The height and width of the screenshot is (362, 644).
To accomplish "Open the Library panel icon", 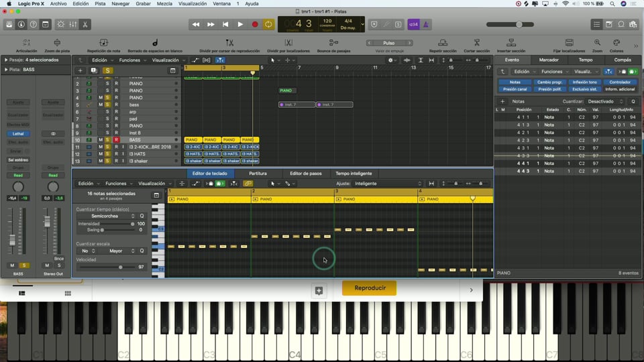I will (9, 24).
